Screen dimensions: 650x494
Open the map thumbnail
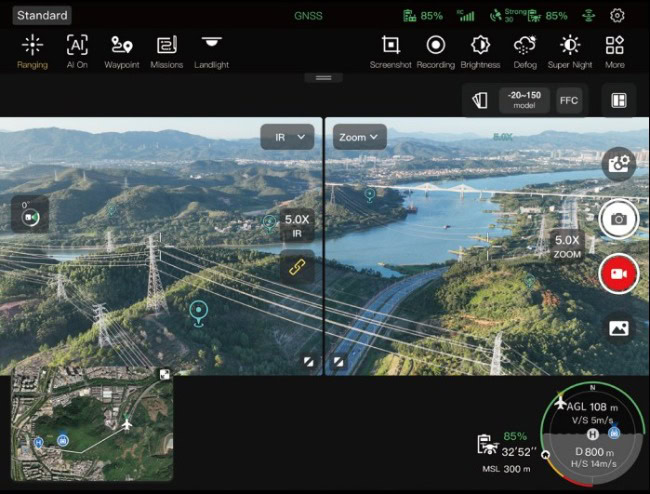92,423
